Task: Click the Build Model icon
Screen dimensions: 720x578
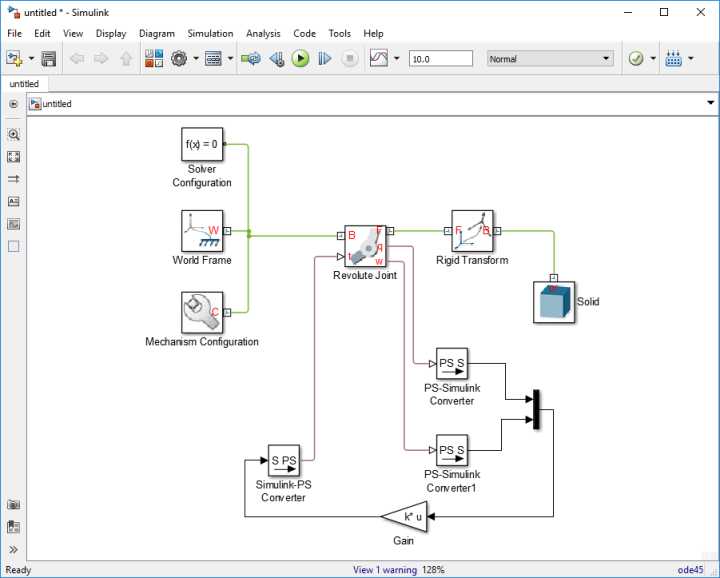Action: tap(673, 59)
